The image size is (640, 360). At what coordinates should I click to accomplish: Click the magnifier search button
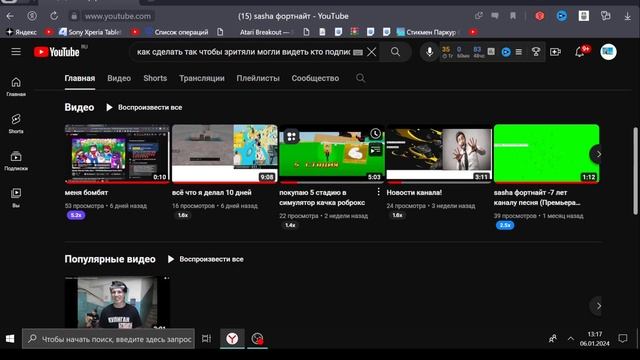395,52
